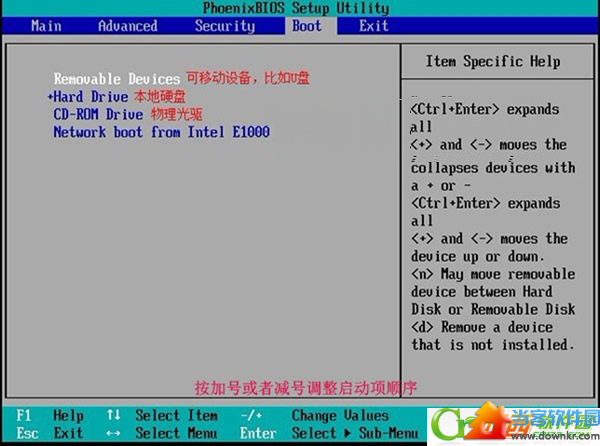600x446 pixels.
Task: Select Network boot from Intel E1000
Action: point(161,132)
